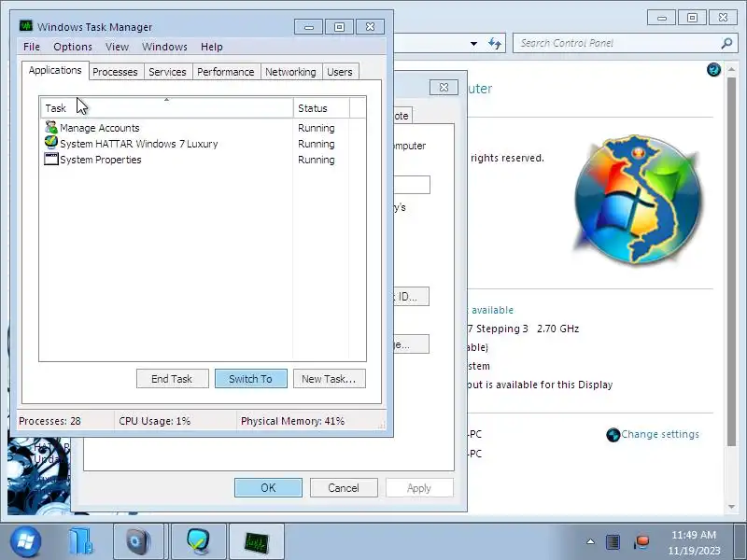Click the CPU Usage: 1% status entry
This screenshot has height=560, width=747.
155,421
